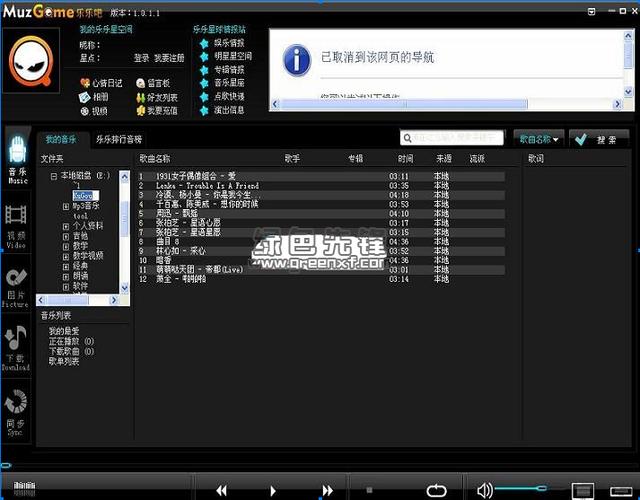640x500 pixels.
Task: Skip to the next track
Action: pos(327,490)
